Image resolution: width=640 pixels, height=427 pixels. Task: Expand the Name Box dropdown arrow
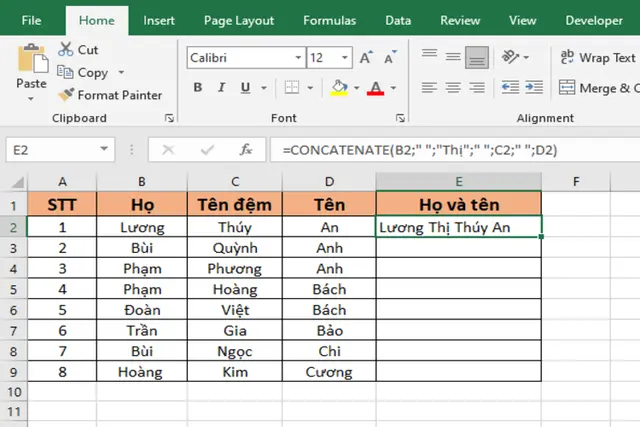pyautogui.click(x=104, y=149)
